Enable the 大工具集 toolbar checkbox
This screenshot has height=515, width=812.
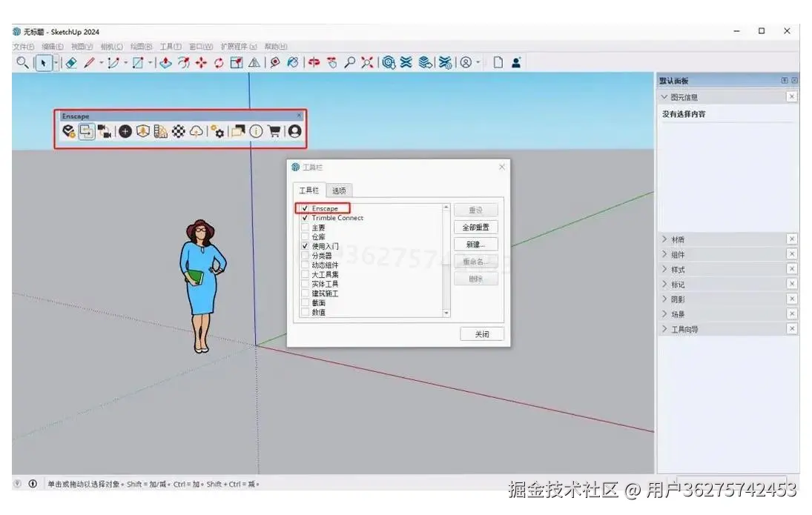304,276
